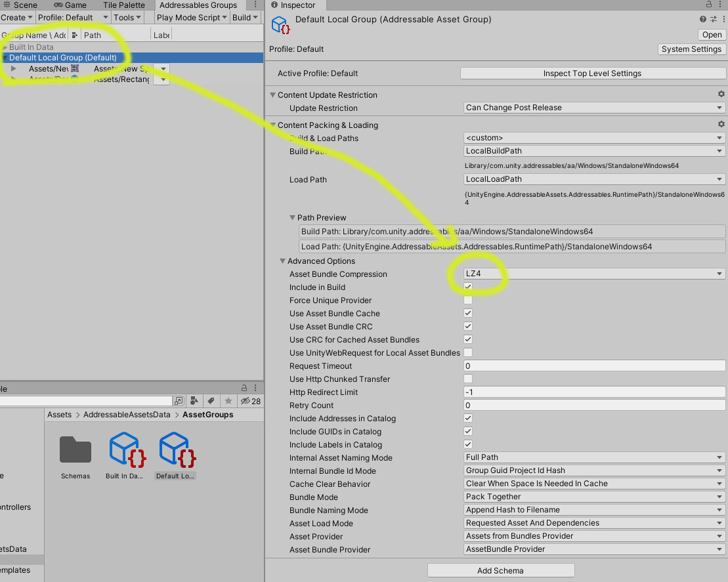Viewport: 728px width, 582px height.
Task: Select the Schemas folder icon
Action: point(75,449)
